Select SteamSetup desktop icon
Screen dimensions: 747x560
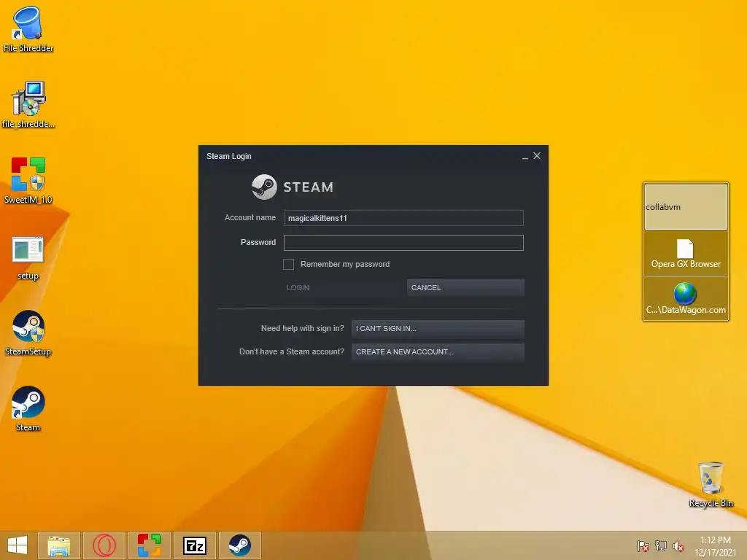coord(28,332)
